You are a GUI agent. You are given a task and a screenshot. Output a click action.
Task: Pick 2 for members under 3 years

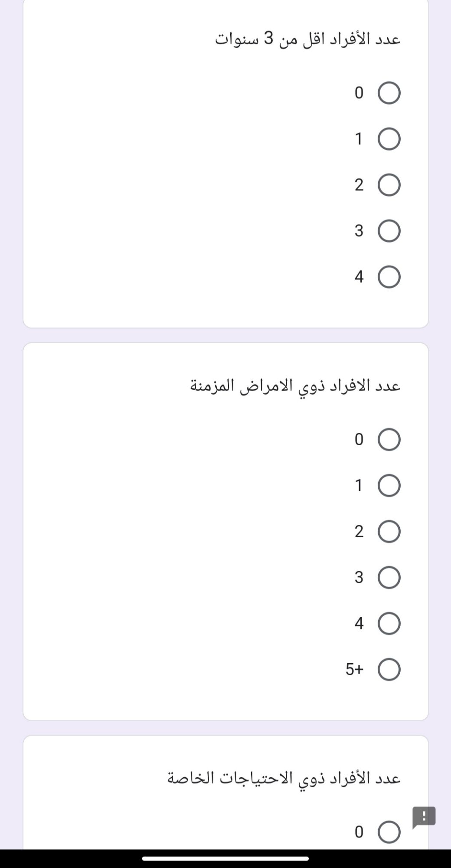point(389,185)
